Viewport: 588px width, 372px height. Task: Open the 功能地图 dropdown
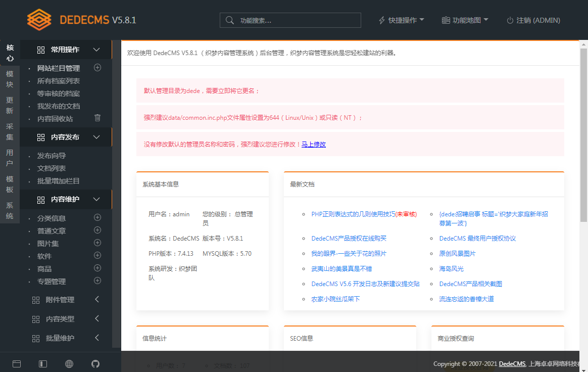(466, 20)
